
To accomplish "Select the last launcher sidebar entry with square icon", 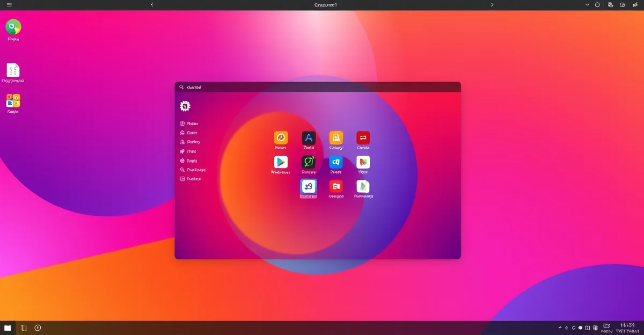I will click(x=191, y=179).
